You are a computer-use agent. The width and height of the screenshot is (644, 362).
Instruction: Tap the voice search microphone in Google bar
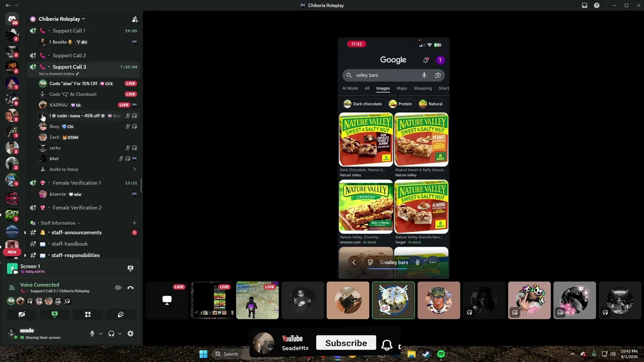click(x=424, y=75)
